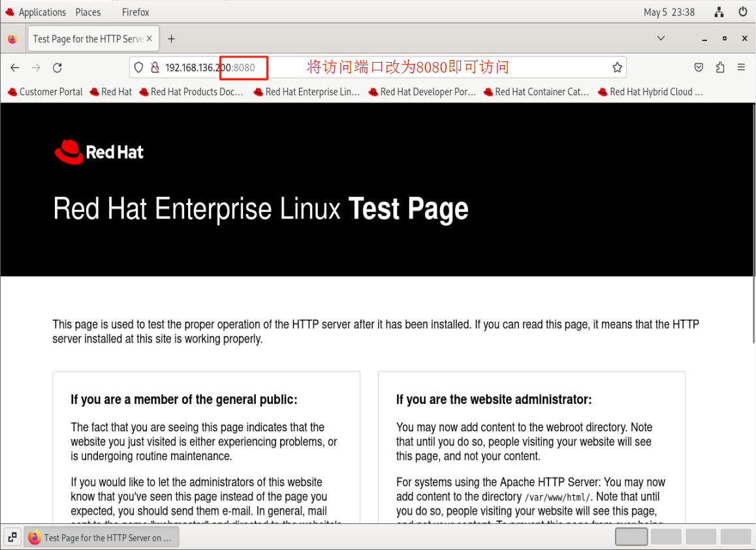Open the Customer Portal bookmark

point(45,91)
